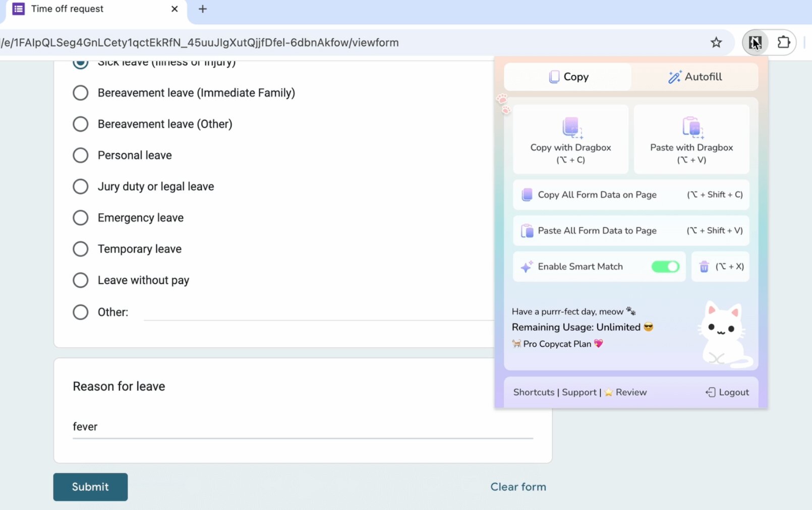Viewport: 812px width, 510px height.
Task: Click the Logout icon
Action: click(711, 392)
